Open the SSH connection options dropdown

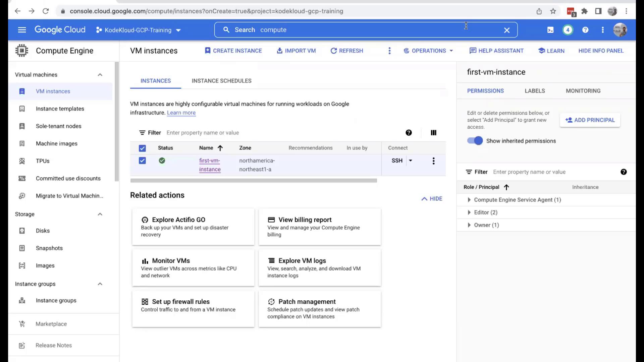(x=410, y=161)
